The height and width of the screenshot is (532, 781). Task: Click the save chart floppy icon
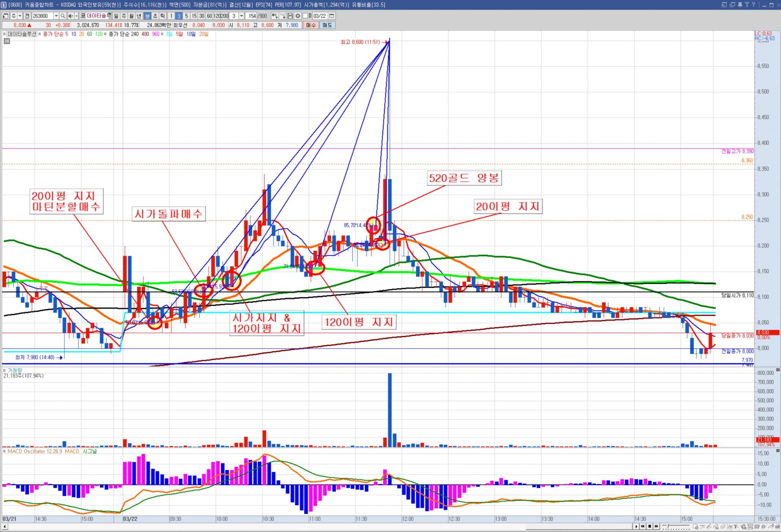[x=290, y=16]
